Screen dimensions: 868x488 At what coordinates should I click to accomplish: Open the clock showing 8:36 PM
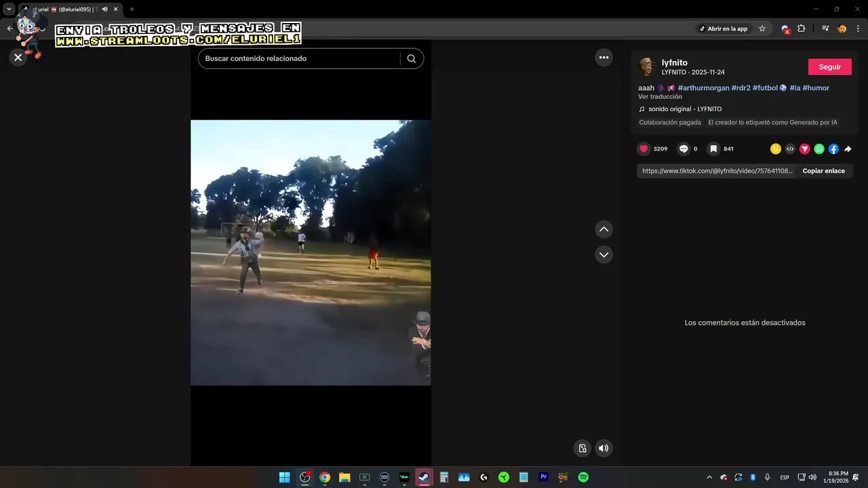[836, 477]
